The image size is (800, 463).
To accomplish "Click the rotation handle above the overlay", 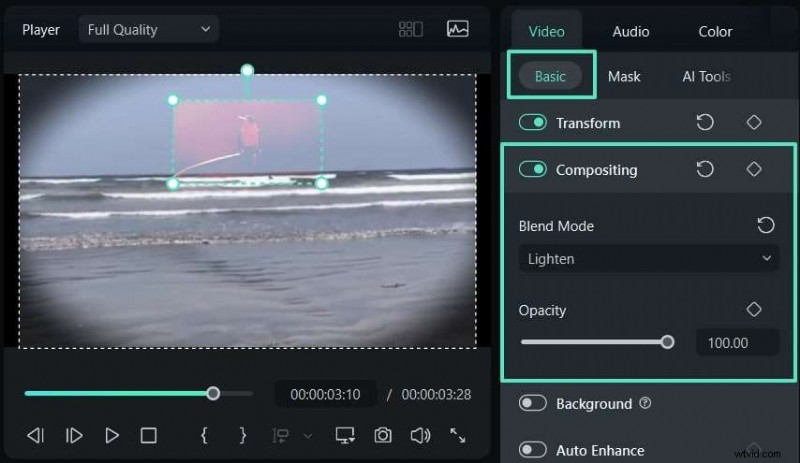I will [x=247, y=70].
